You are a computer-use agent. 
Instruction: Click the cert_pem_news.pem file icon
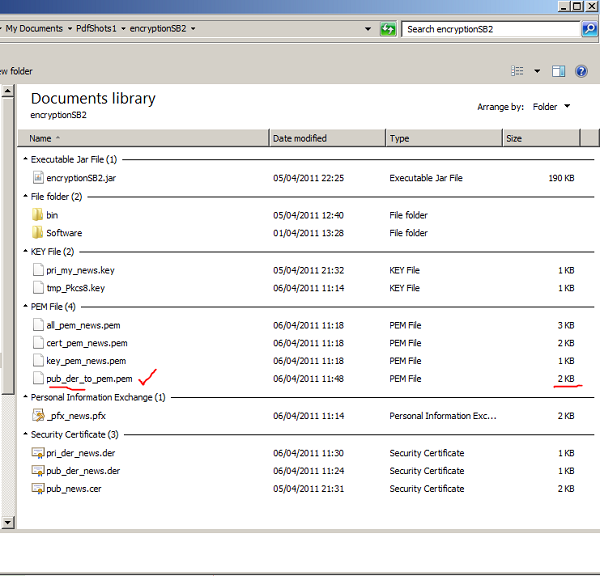(x=38, y=343)
